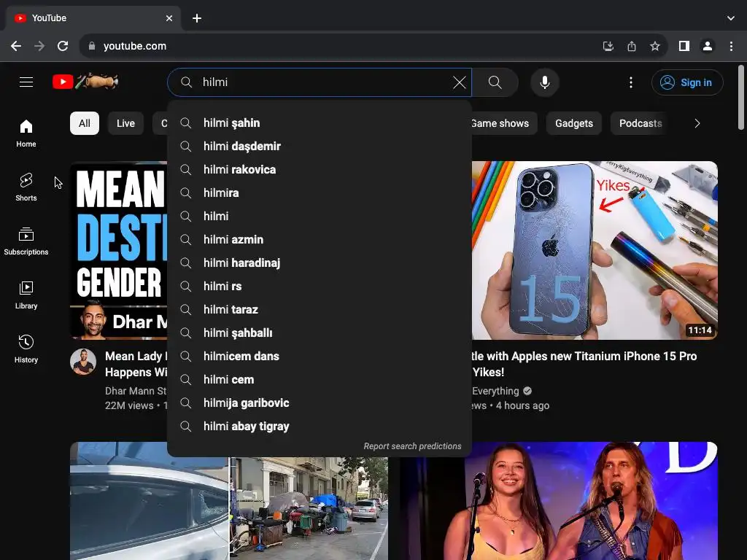Screen dimensions: 747x560
Task: Open the iPhone 15 Pro durability video thumbnail
Action: pos(595,251)
